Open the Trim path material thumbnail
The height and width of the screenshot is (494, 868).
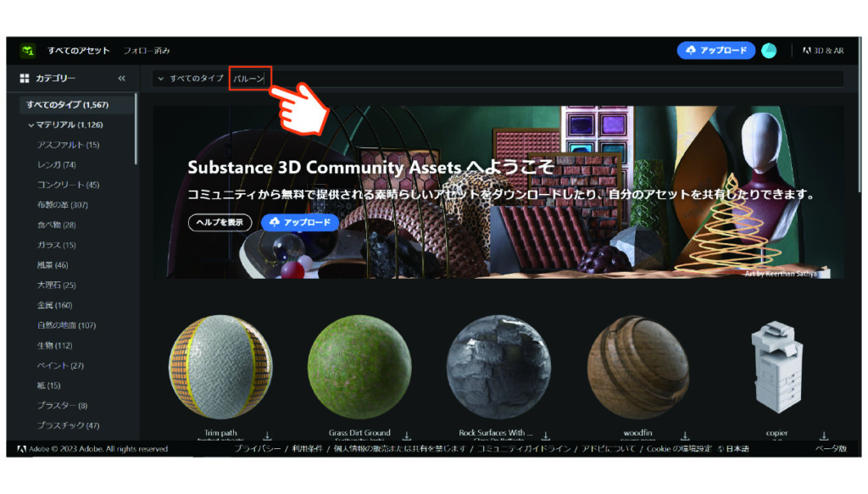click(x=220, y=367)
